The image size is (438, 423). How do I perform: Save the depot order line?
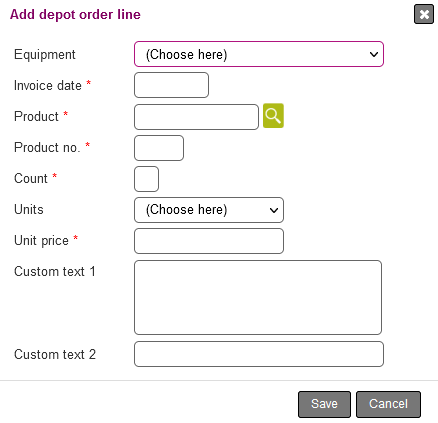(324, 404)
